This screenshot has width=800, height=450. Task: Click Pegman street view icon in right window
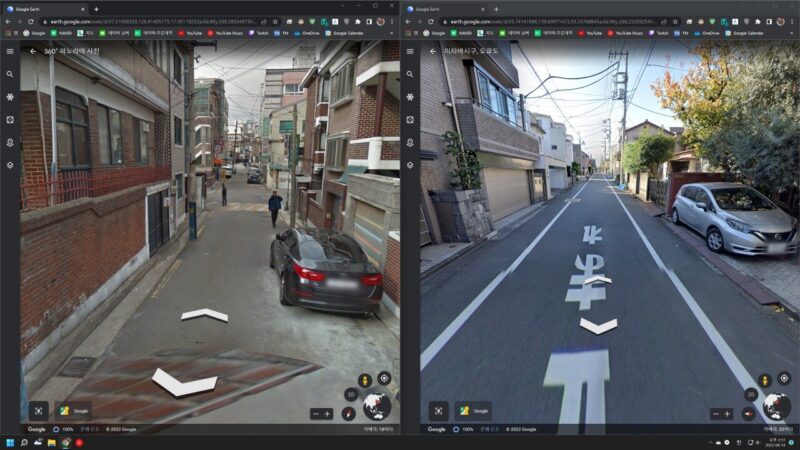[765, 380]
